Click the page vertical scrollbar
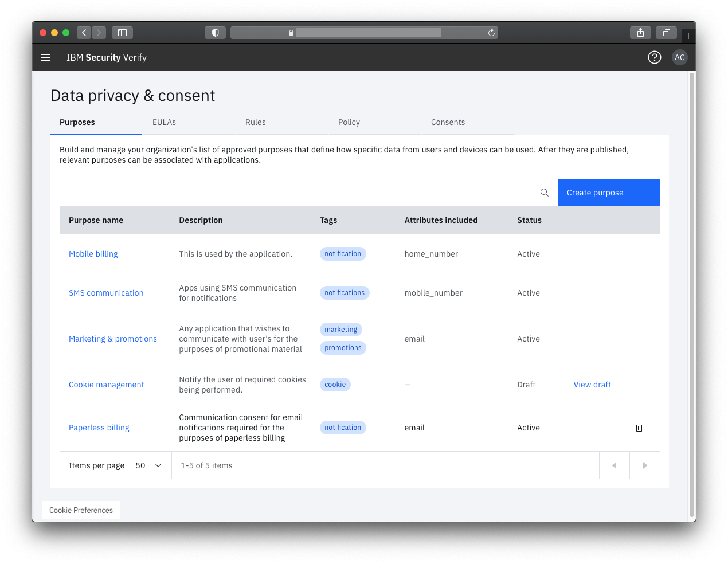Image resolution: width=728 pixels, height=564 pixels. coord(692,295)
